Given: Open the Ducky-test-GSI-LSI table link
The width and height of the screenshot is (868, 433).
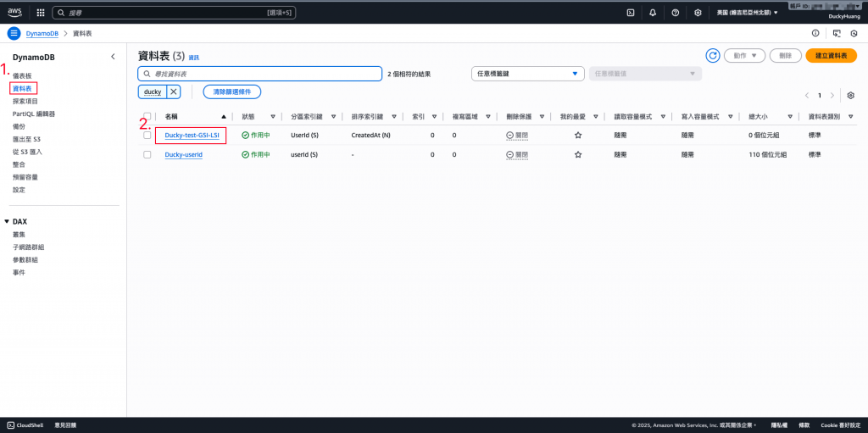Looking at the screenshot, I should click(192, 135).
